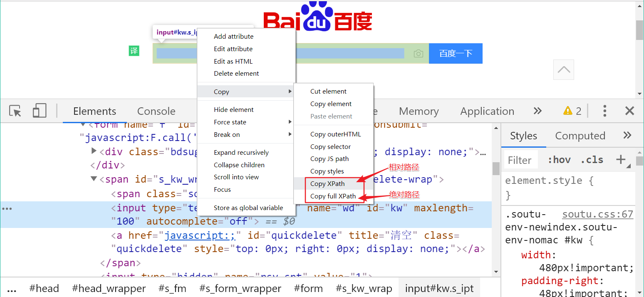Close the DevTools panel

(x=629, y=111)
